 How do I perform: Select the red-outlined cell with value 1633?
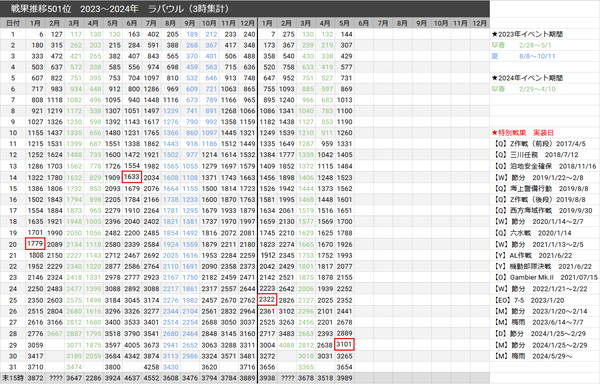point(132,177)
